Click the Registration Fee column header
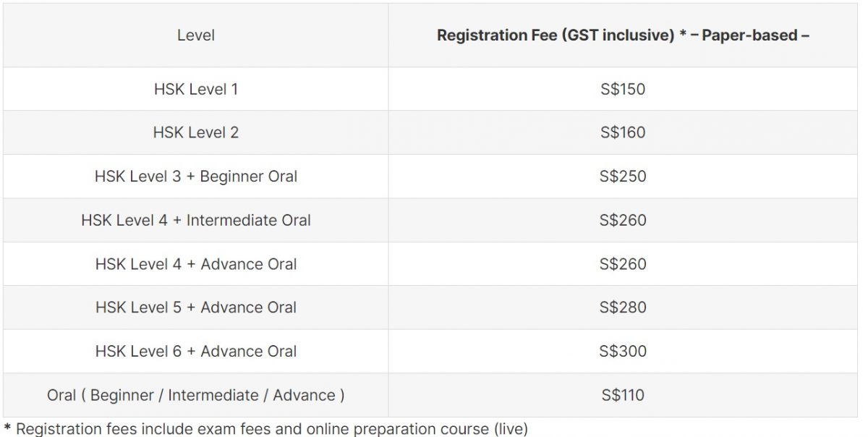The image size is (868, 437). (623, 35)
